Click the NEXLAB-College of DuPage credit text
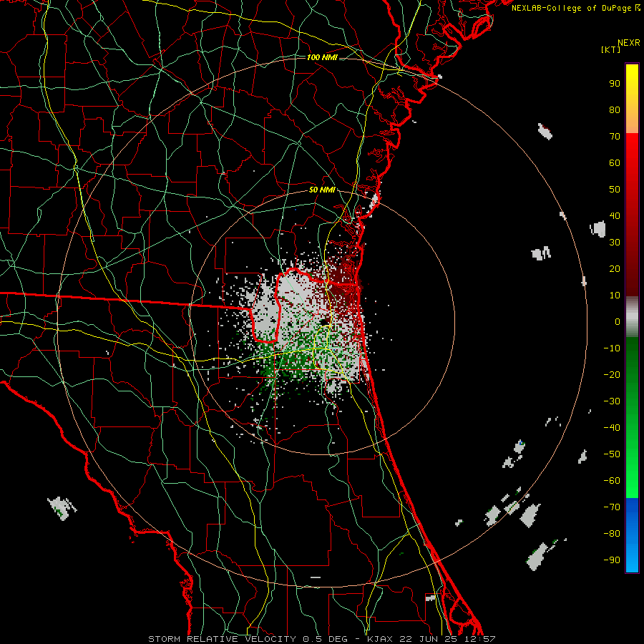644x644 pixels. point(576,8)
